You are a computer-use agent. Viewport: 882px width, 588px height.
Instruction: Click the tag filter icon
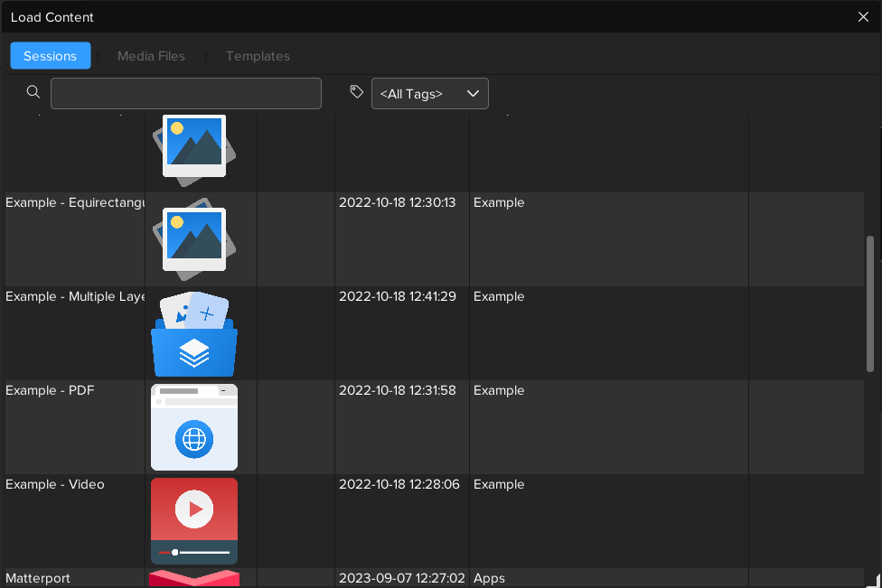point(357,92)
